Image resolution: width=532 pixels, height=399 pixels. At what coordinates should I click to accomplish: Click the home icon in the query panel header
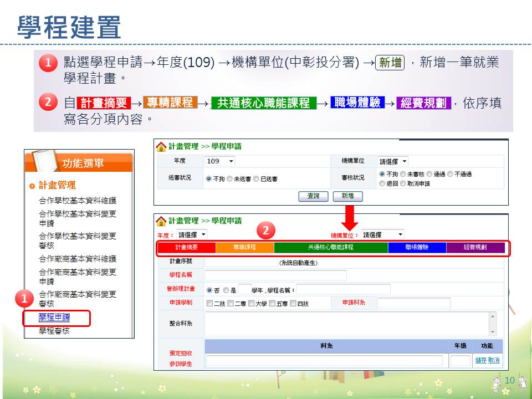(161, 147)
